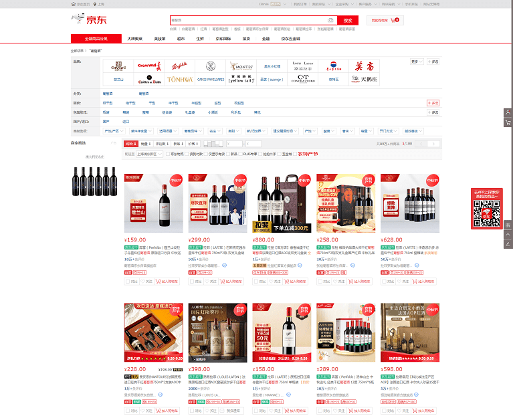Open the 我的购物车 cart button
This screenshot has height=420, width=513.
(x=385, y=20)
